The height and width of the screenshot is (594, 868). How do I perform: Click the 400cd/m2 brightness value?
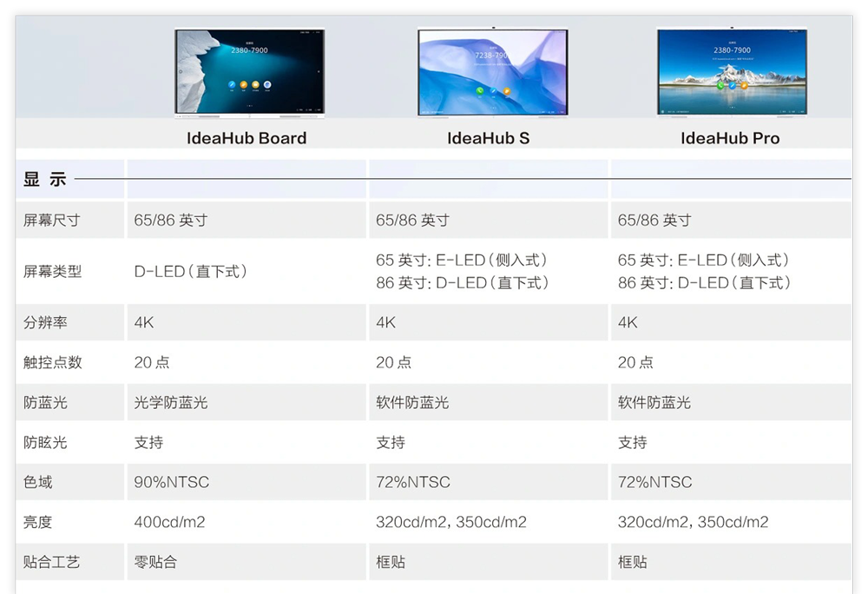pyautogui.click(x=169, y=522)
